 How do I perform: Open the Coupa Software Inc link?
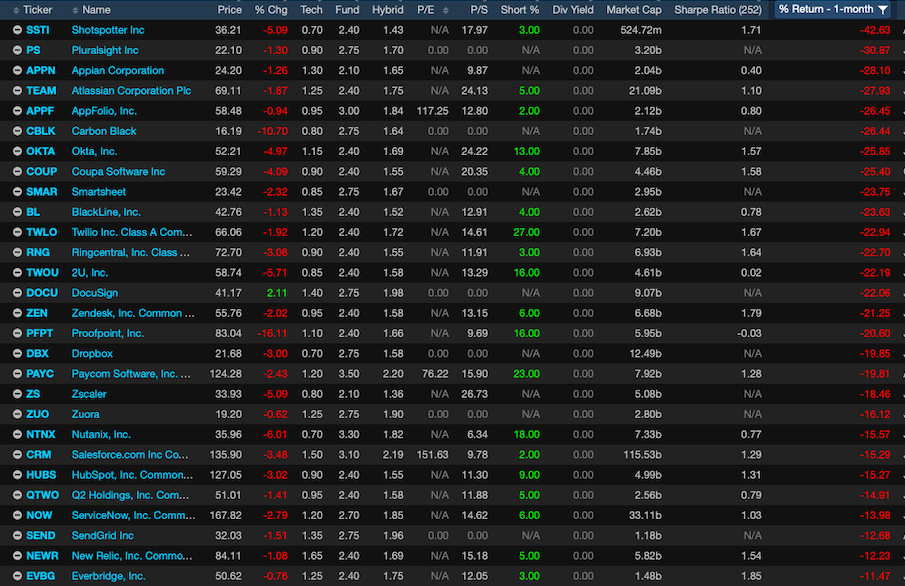pyautogui.click(x=118, y=171)
